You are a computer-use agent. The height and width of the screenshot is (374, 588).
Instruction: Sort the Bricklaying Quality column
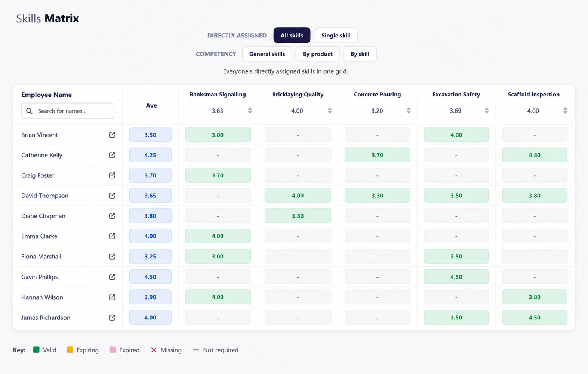pos(330,111)
